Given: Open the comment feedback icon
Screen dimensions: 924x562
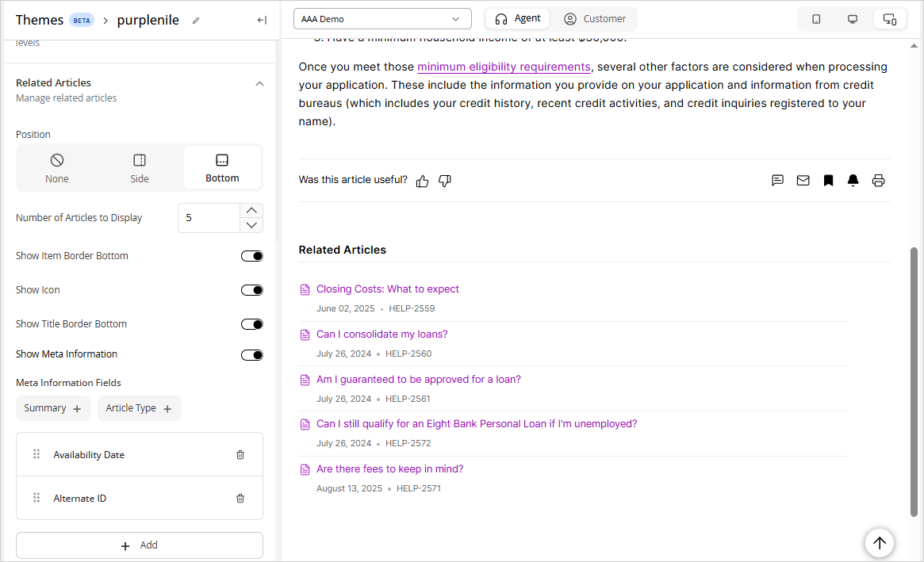Looking at the screenshot, I should click(777, 181).
